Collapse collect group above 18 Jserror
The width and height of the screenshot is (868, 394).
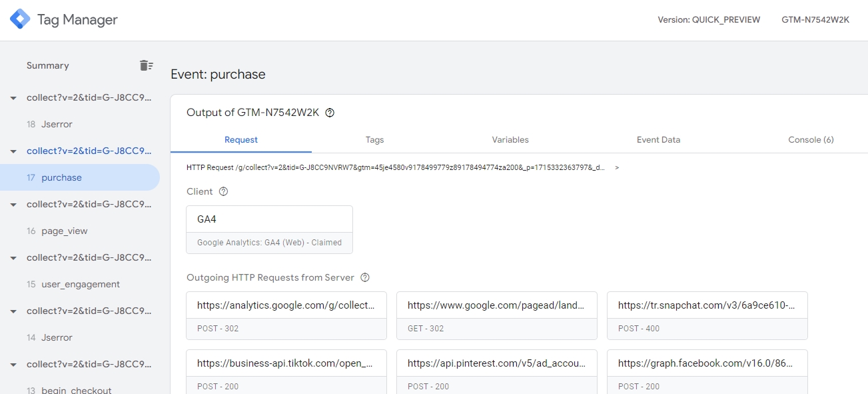point(13,98)
